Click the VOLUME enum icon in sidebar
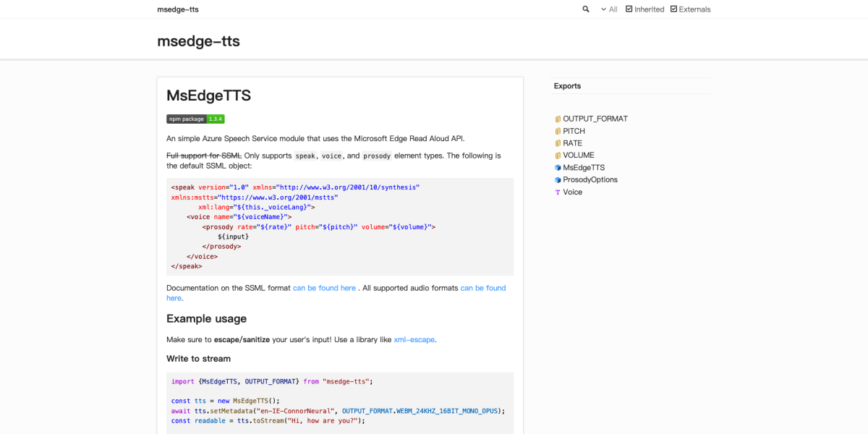Image resolution: width=868 pixels, height=434 pixels. click(558, 156)
